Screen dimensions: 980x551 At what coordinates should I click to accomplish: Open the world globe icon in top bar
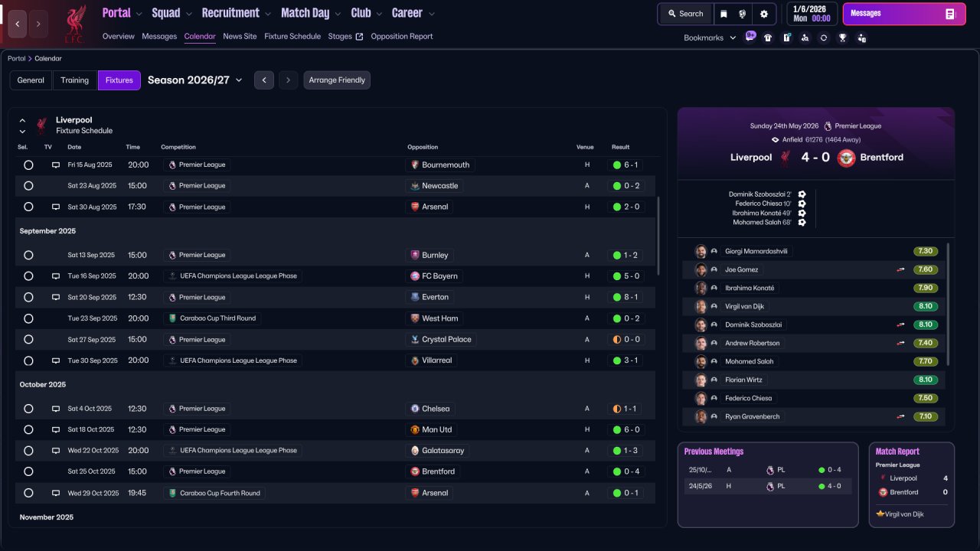(x=743, y=14)
